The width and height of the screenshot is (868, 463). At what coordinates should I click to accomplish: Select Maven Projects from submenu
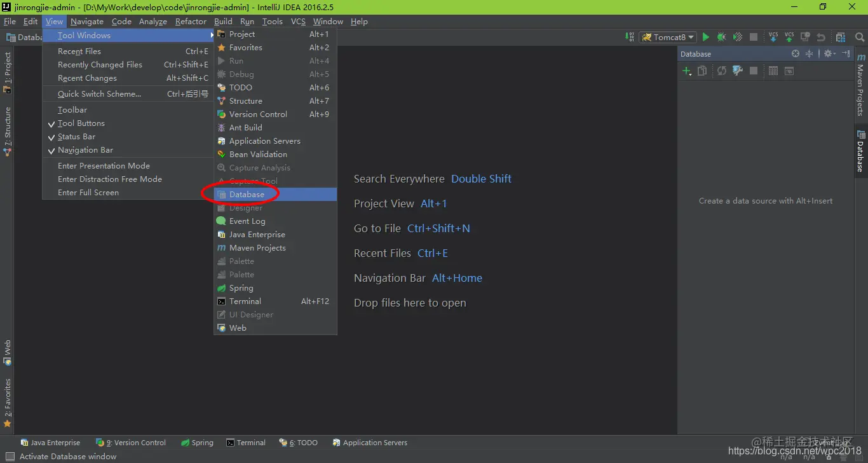pyautogui.click(x=275, y=247)
